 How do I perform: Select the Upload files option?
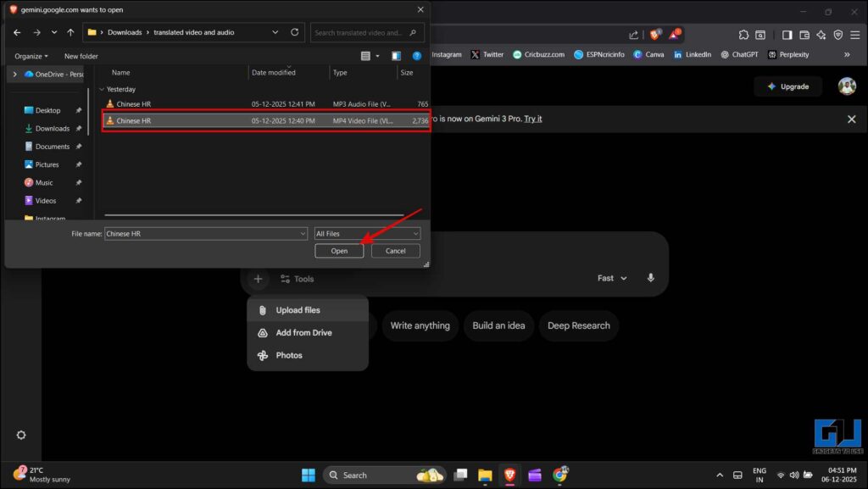click(298, 309)
